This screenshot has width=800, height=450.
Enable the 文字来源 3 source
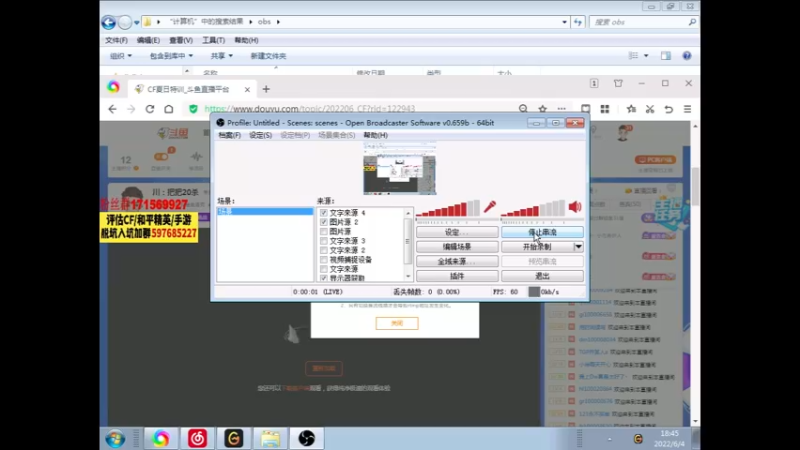coord(323,241)
